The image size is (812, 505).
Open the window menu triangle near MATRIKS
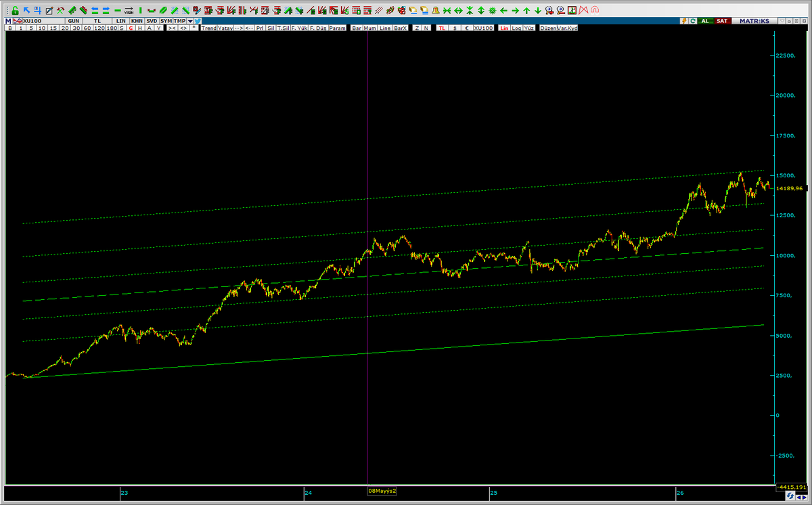(x=782, y=21)
